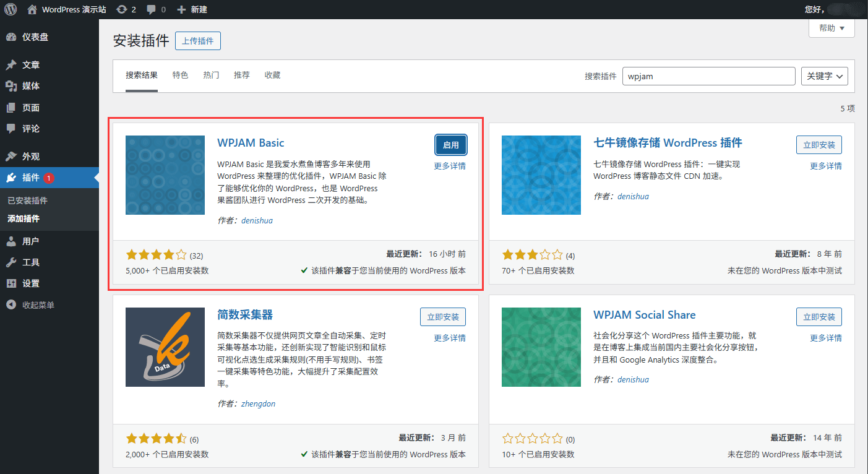868x474 pixels.
Task: Click the plugin search field containing wpjam
Action: click(708, 76)
